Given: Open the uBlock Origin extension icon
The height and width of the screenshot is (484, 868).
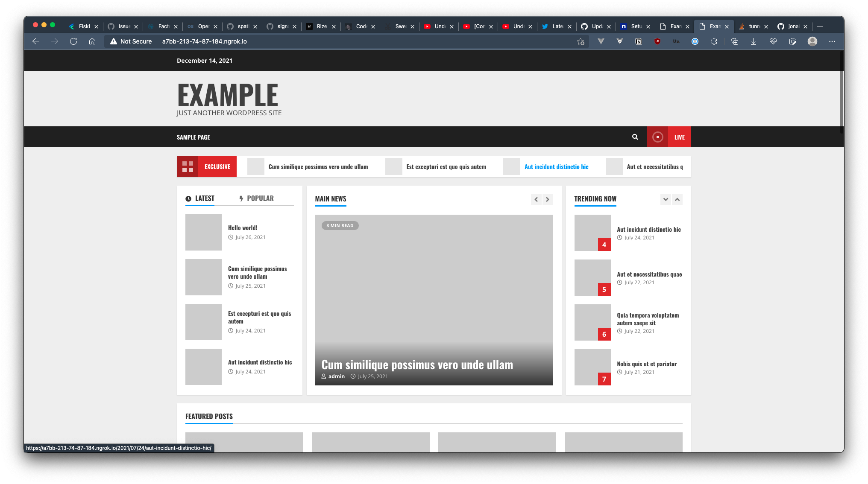Looking at the screenshot, I should click(658, 41).
